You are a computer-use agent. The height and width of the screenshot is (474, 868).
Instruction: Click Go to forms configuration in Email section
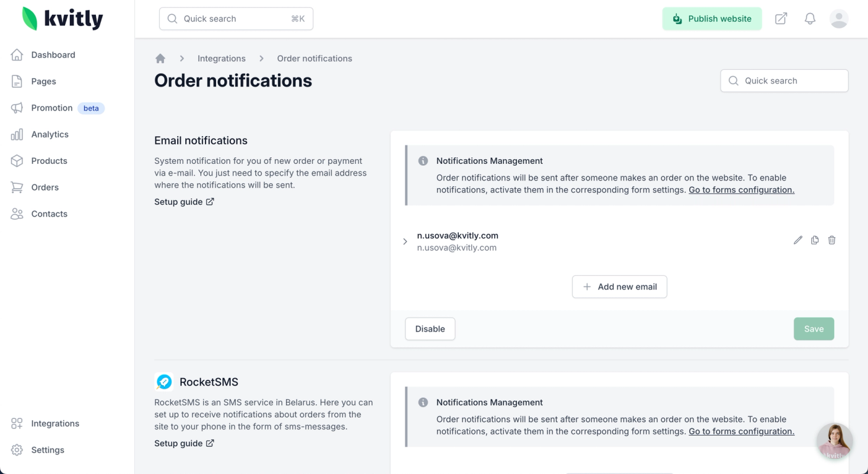(741, 190)
